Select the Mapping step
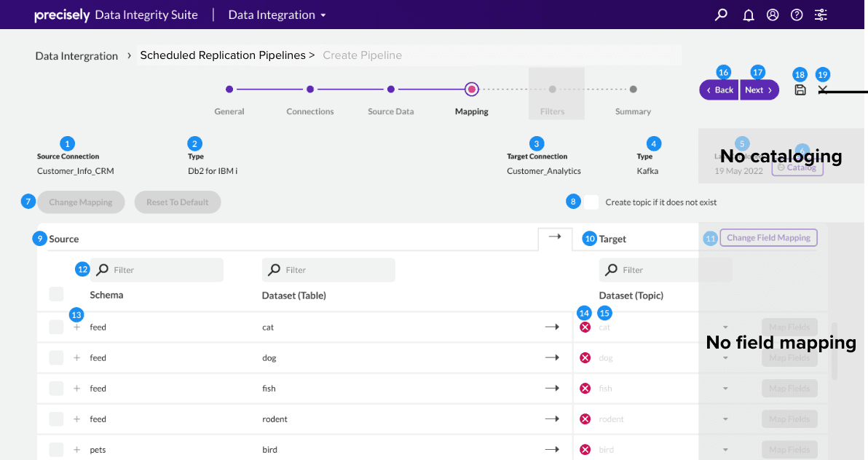868x460 pixels. [472, 89]
